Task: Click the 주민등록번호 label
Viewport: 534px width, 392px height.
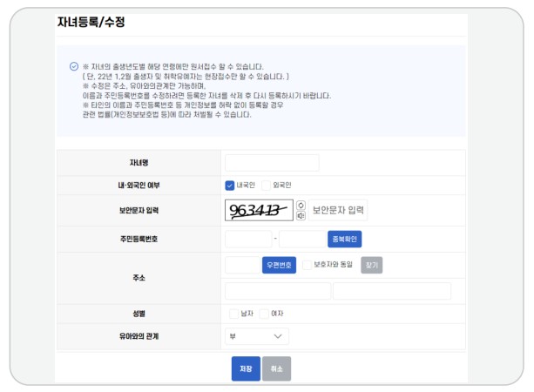Action: pos(139,239)
